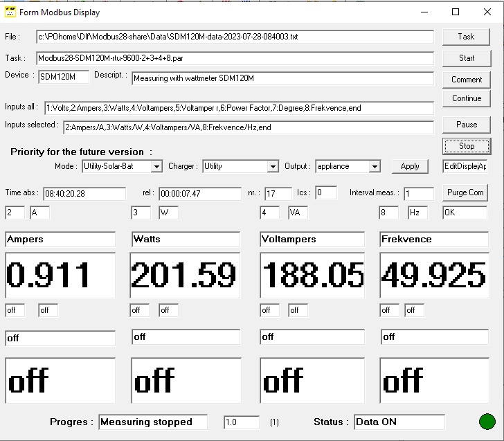Click the File path field
504x441 pixels.
point(235,37)
